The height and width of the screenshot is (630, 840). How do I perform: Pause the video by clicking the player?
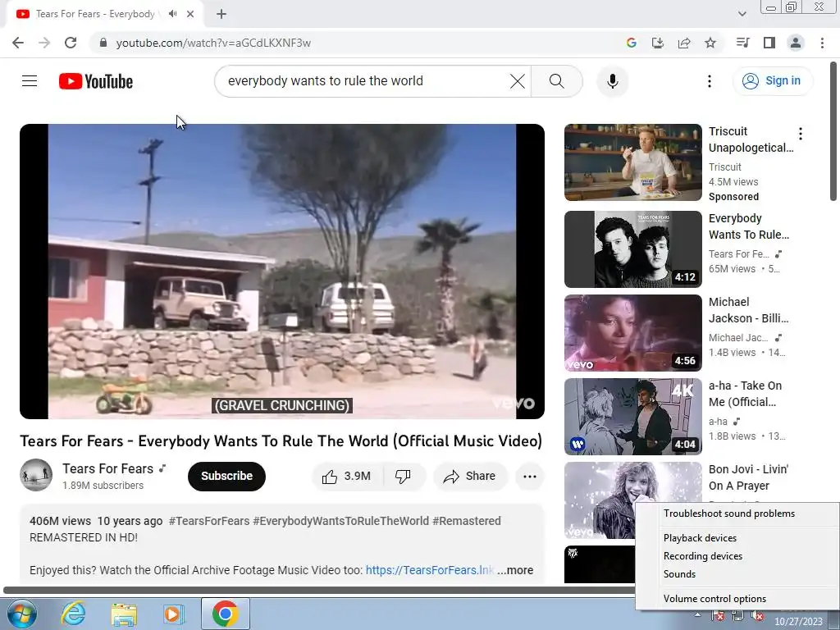[282, 271]
